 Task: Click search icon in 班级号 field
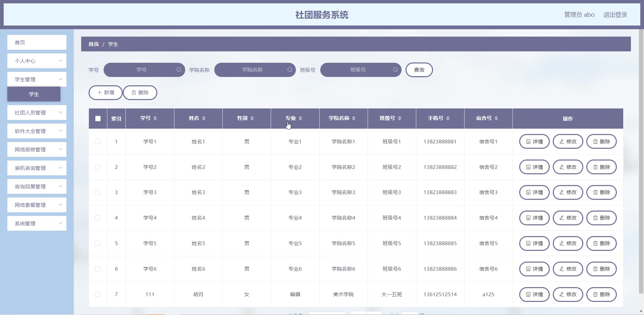(x=395, y=70)
